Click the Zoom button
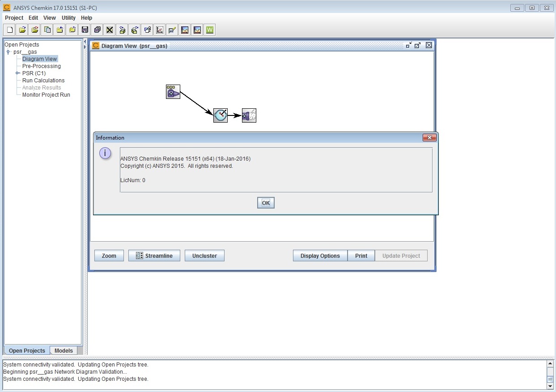 pyautogui.click(x=109, y=256)
